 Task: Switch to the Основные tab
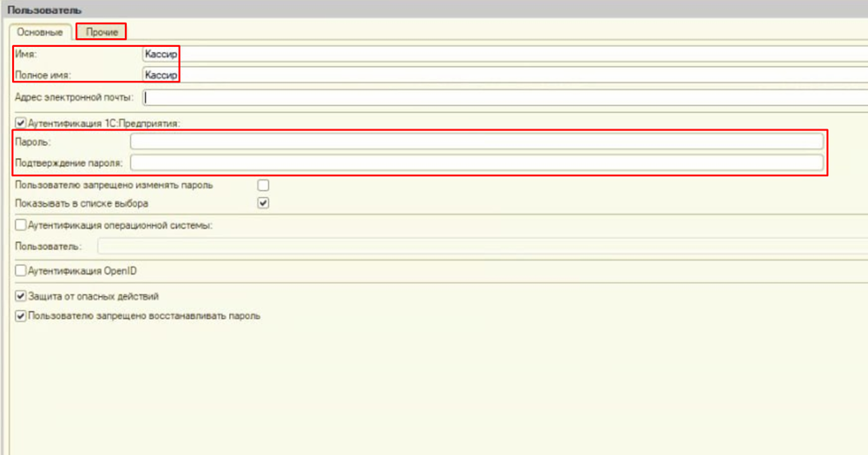click(x=42, y=32)
